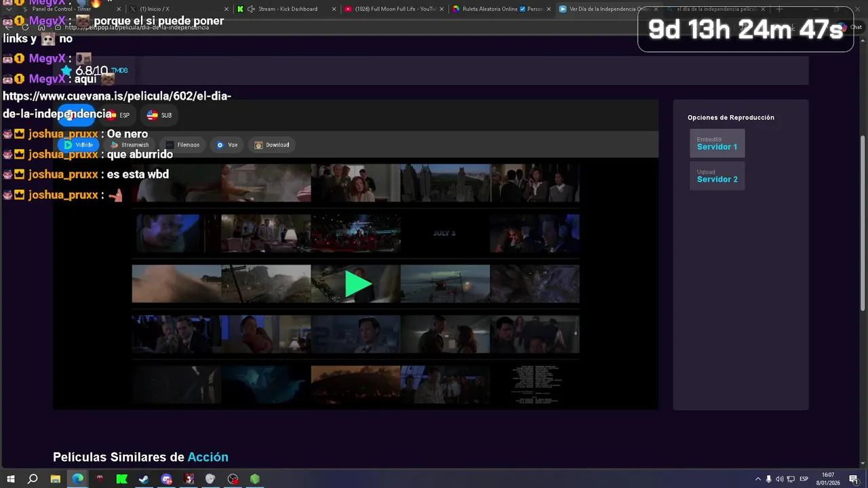Open the volume control in system tray
The height and width of the screenshot is (488, 868).
779,479
